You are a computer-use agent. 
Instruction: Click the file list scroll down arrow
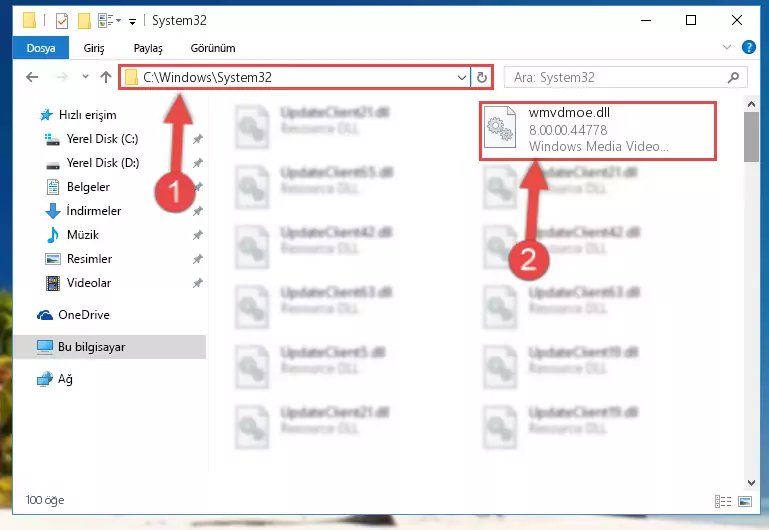click(x=751, y=483)
